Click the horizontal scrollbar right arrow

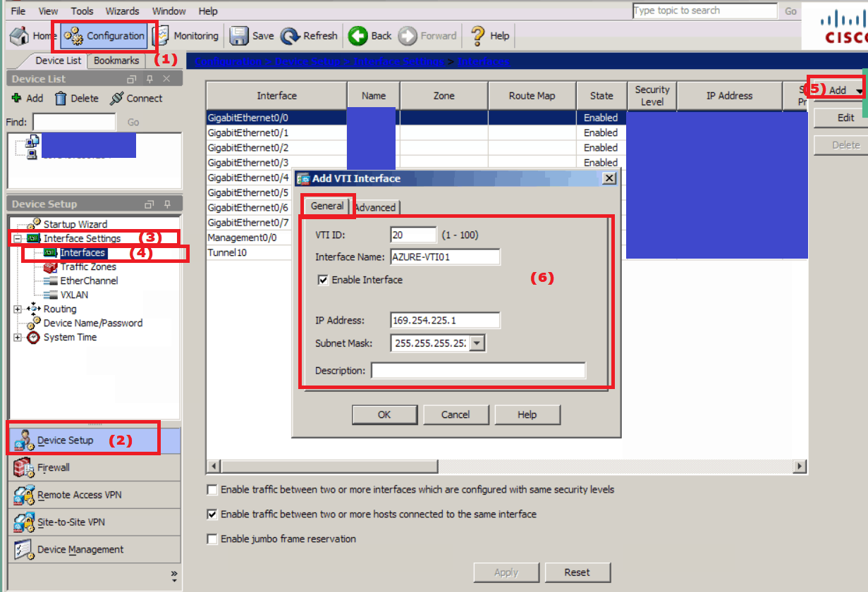pyautogui.click(x=800, y=467)
